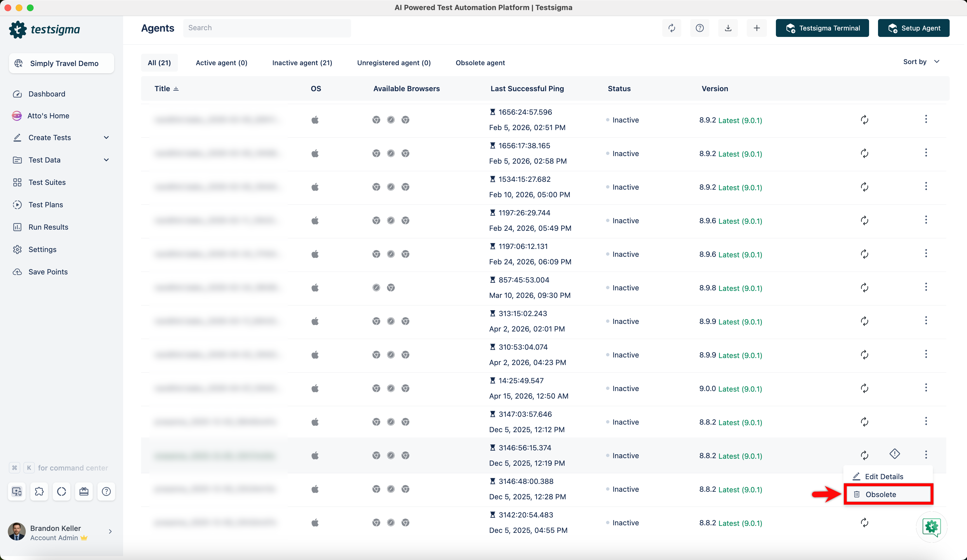Viewport: 967px width, 560px height.
Task: Open the help question mark icon in header
Action: point(700,28)
